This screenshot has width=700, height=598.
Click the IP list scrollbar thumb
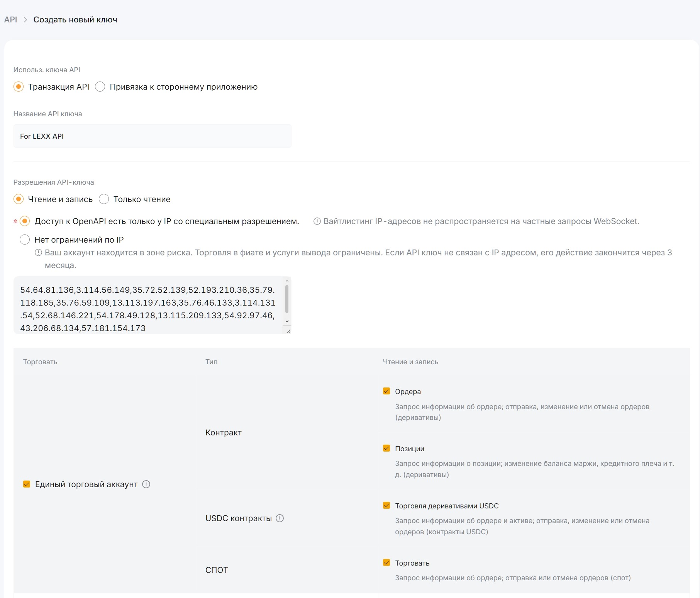pyautogui.click(x=287, y=299)
